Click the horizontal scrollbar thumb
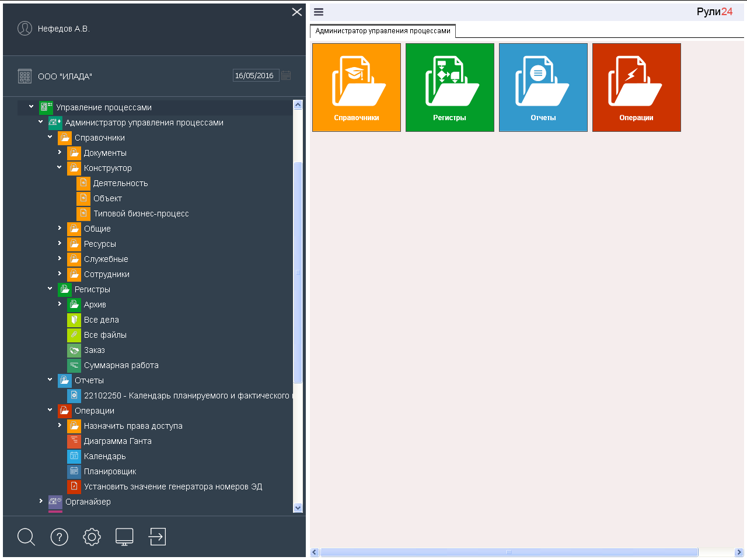This screenshot has width=747, height=560. click(509, 552)
